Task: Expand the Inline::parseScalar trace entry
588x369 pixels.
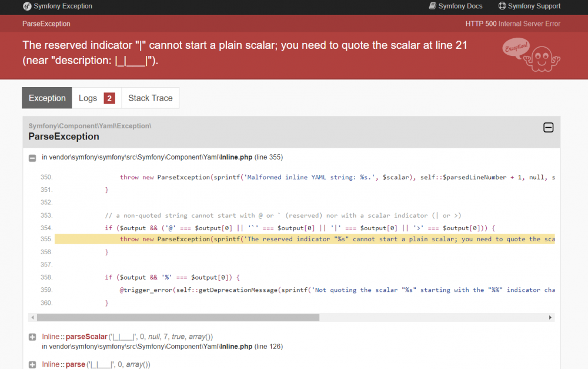Action: pos(32,337)
